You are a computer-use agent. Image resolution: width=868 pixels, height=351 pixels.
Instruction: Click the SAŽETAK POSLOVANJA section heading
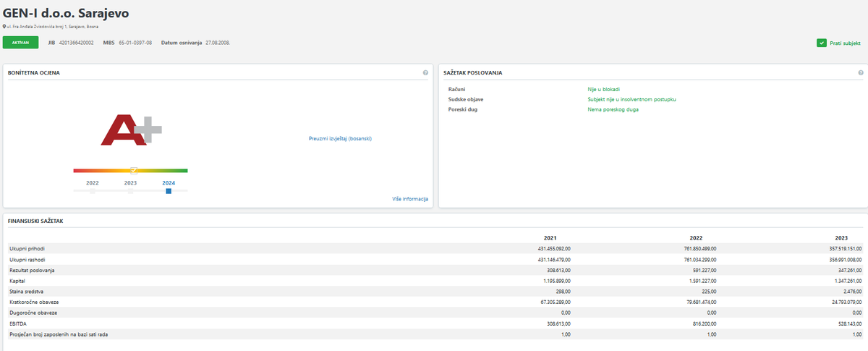[x=472, y=73]
